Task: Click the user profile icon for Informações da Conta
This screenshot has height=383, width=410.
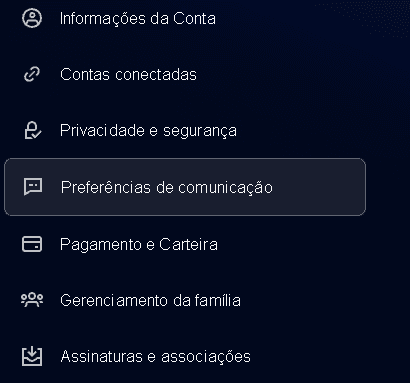Action: click(32, 18)
